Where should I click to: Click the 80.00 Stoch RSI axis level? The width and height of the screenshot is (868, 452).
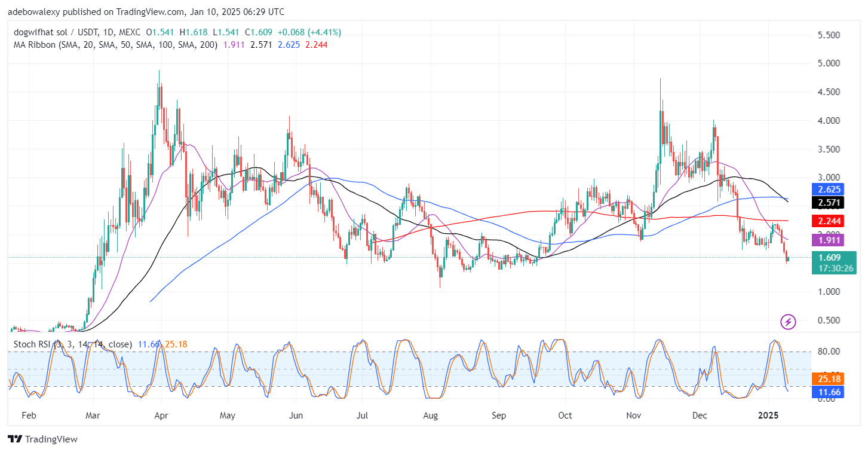click(x=830, y=352)
